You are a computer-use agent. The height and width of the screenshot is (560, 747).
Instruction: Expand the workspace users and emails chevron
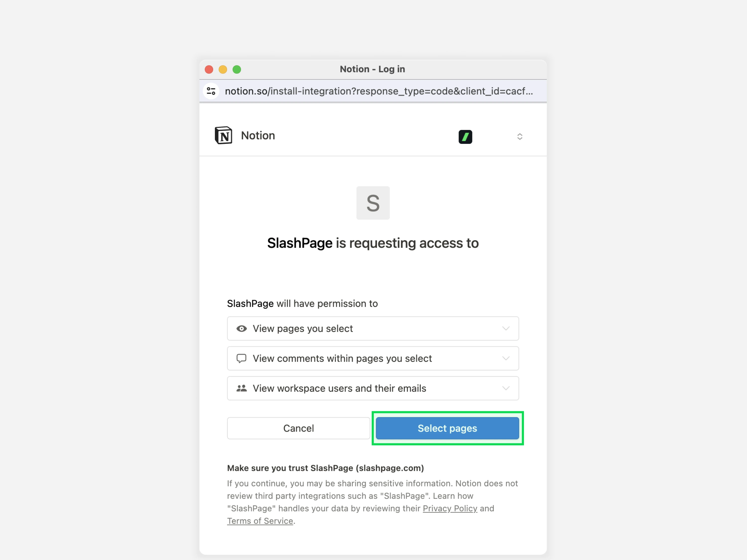[505, 388]
